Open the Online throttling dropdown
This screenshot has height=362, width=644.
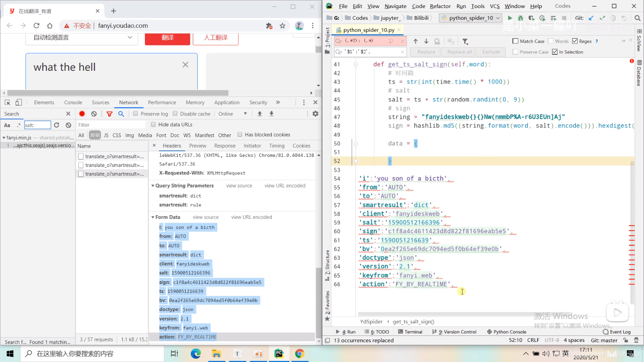[233, 114]
